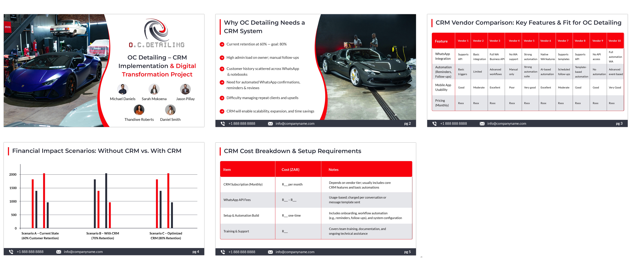Viewport: 644px width, 268px height.
Task: Click Thandiwe Roberts' profile picture
Action: pos(139,110)
